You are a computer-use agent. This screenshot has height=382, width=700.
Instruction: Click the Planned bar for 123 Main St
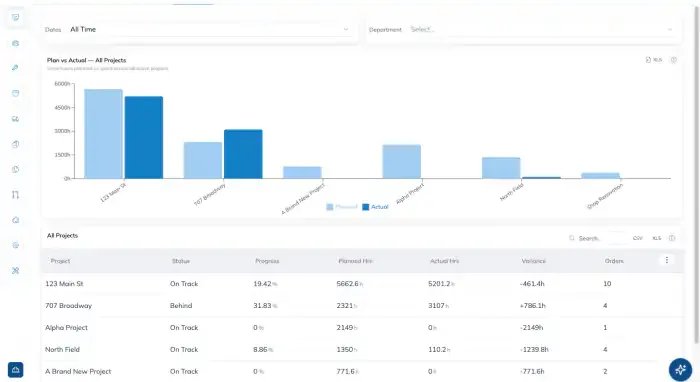click(104, 134)
